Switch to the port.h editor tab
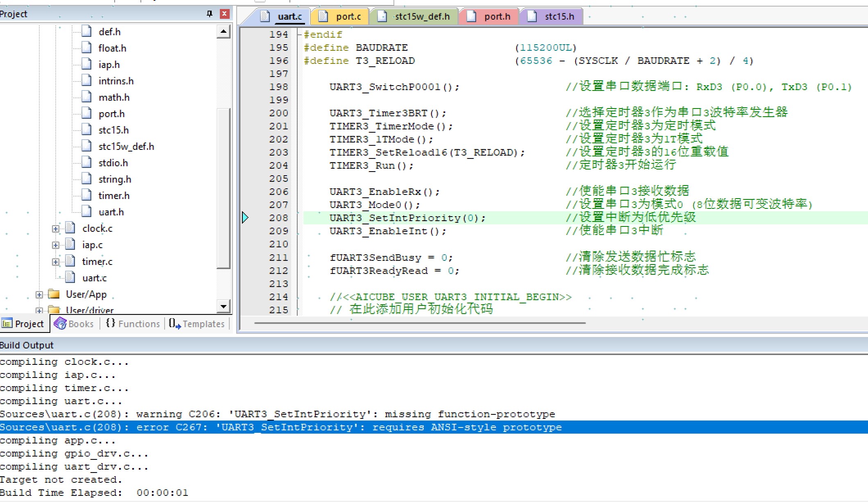Image resolution: width=868 pixels, height=502 pixels. pos(490,17)
